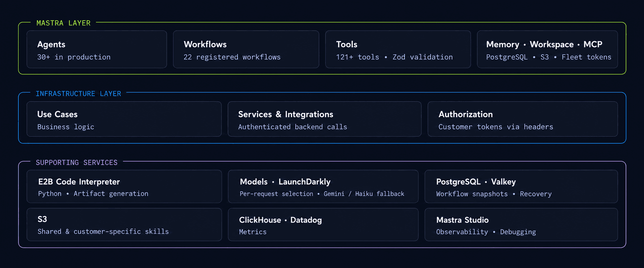Click the text 'Authenticated backend calls'
The width and height of the screenshot is (644, 268).
[292, 127]
